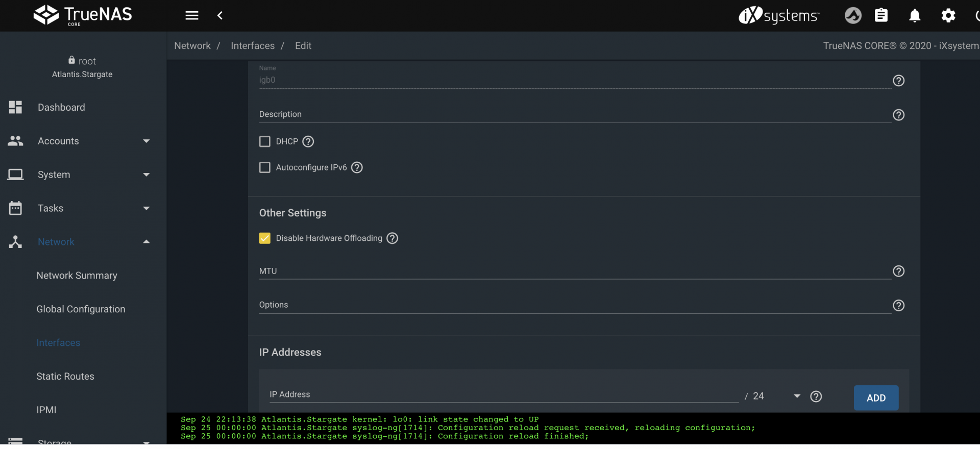Image resolution: width=980 pixels, height=449 pixels.
Task: Click the TrueNAS CORE copyright text
Action: (x=901, y=46)
